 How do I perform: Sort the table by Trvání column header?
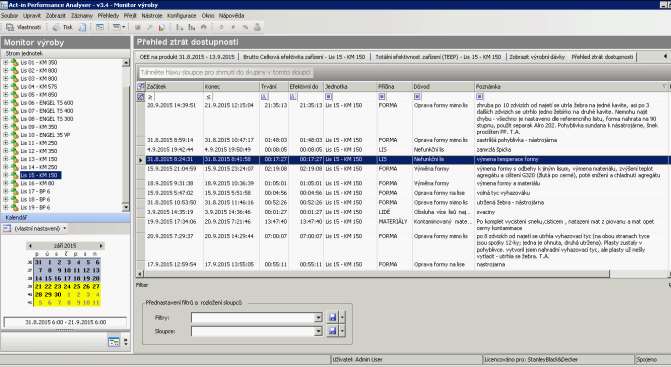click(x=273, y=86)
